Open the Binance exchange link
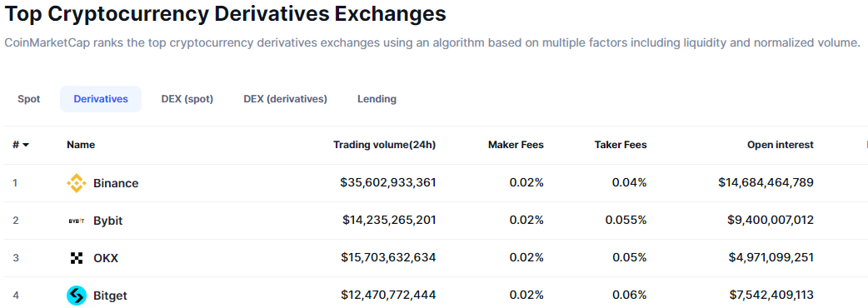868x308 pixels. pyautogui.click(x=116, y=183)
